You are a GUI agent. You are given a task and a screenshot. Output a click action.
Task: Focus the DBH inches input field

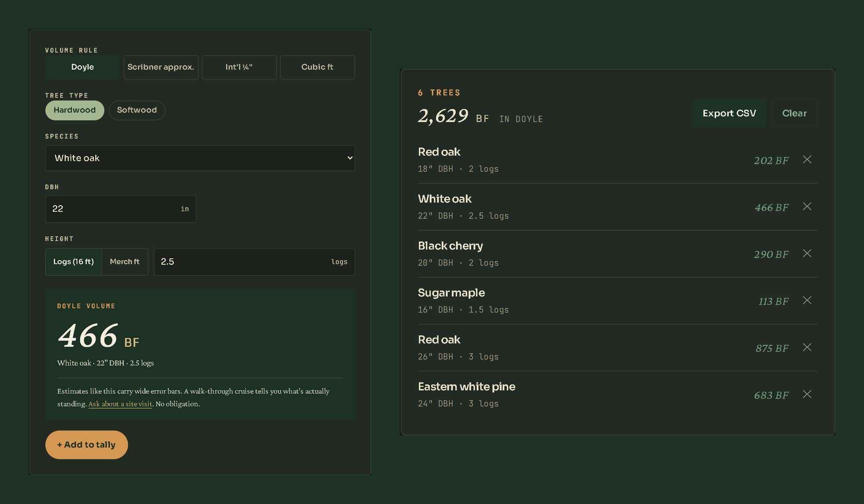pos(121,209)
